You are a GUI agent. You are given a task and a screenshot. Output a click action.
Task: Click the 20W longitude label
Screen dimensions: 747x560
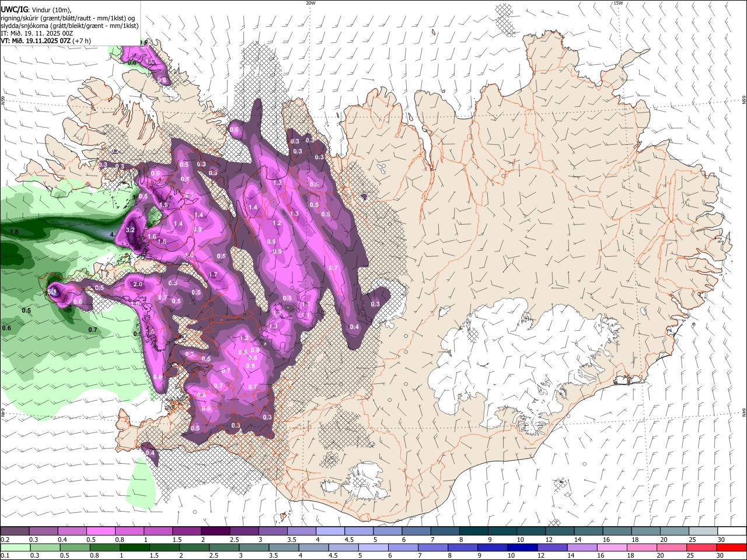point(310,3)
